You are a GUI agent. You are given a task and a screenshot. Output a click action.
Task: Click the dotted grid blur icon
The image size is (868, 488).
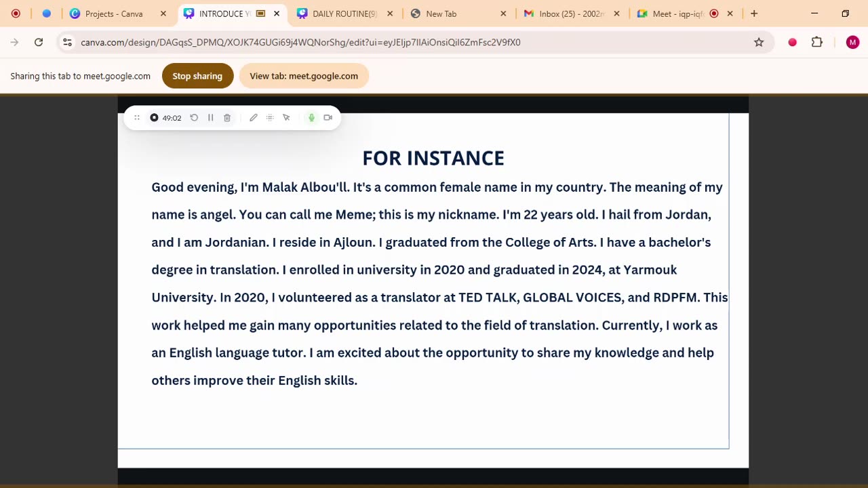(270, 118)
